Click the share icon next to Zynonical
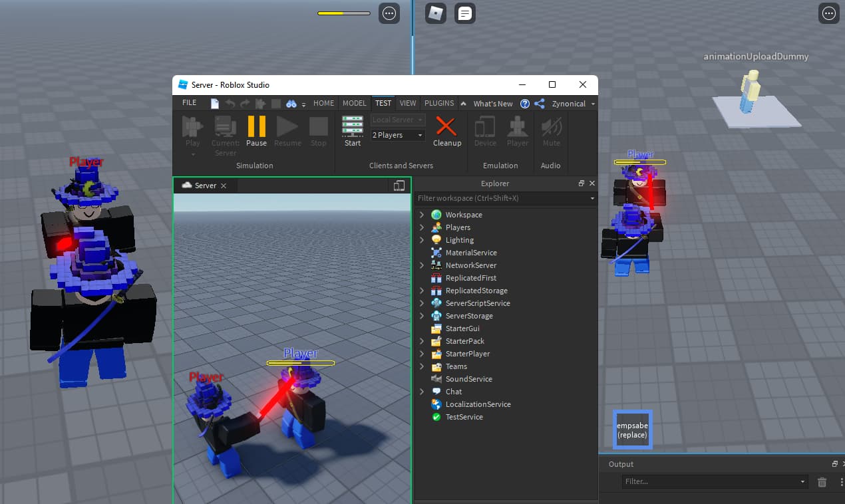This screenshot has height=504, width=845. [540, 104]
